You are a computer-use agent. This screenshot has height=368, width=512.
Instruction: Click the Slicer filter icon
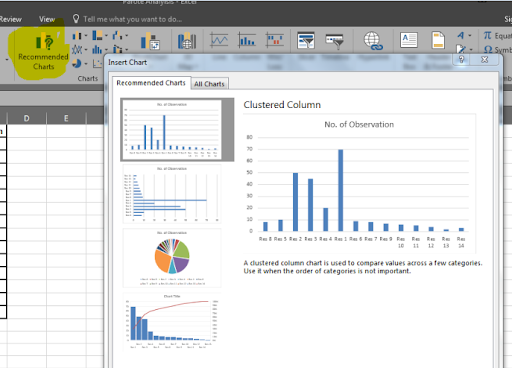[x=306, y=41]
